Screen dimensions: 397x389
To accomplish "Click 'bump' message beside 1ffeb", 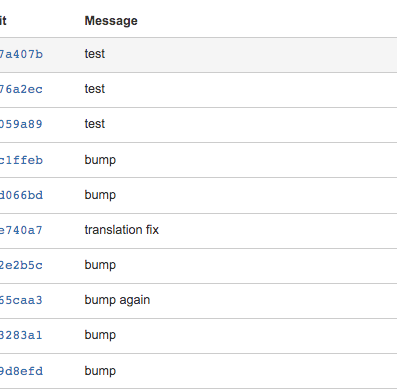I will [x=100, y=160].
